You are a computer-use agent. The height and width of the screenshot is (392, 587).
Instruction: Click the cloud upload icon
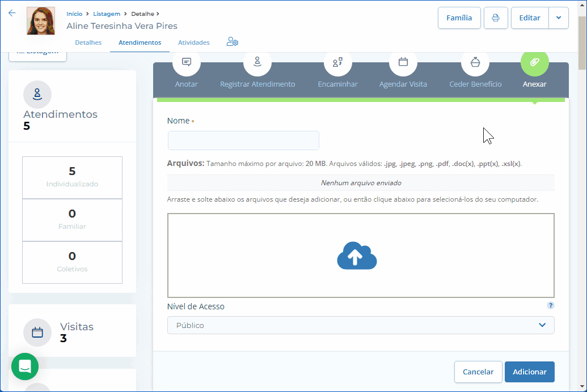pyautogui.click(x=357, y=255)
